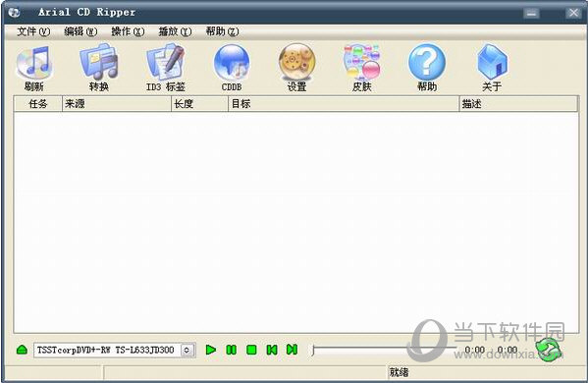Viewport: 588px width, 383px height.
Task: Close the Arial CD Ripper window
Action: [573, 13]
